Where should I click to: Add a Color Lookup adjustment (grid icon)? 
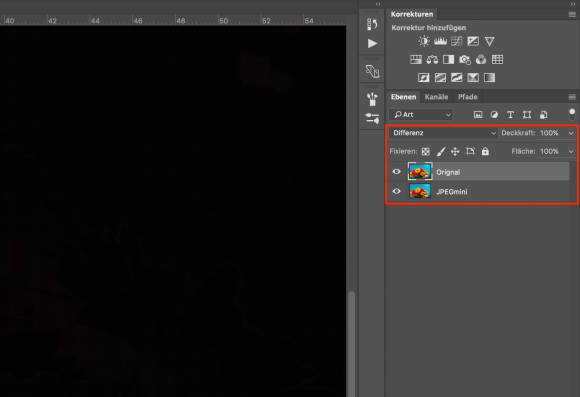(497, 60)
